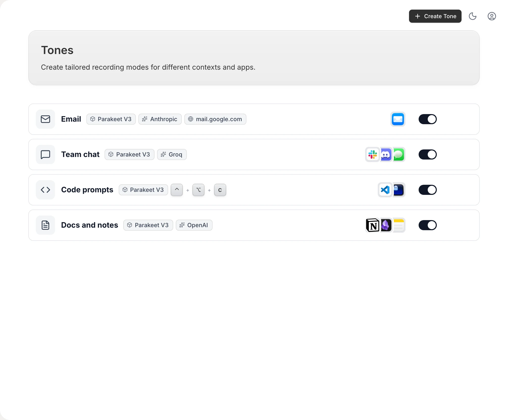Turn off the Docs and notes toggle
The height and width of the screenshot is (420, 508).
click(x=427, y=225)
